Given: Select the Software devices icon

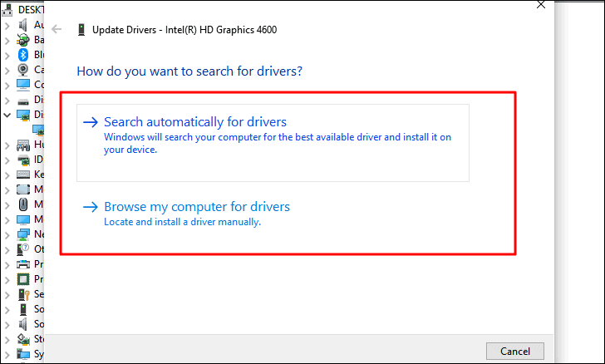Looking at the screenshot, I should coord(23,309).
